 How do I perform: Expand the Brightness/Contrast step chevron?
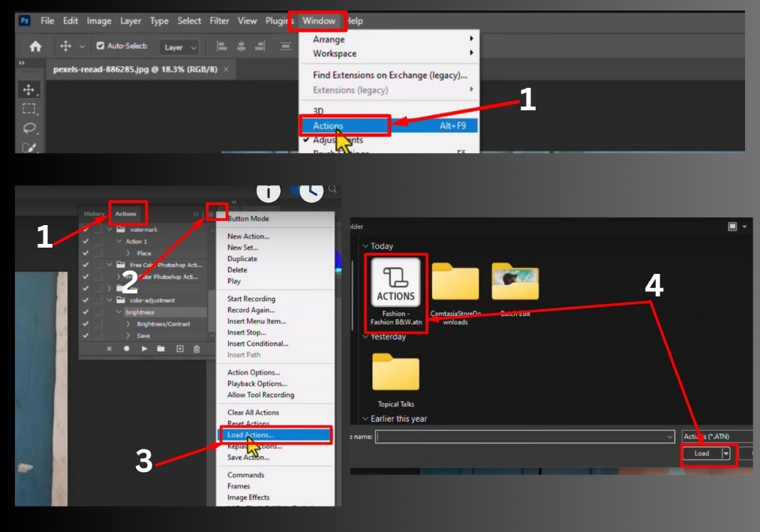click(x=128, y=323)
